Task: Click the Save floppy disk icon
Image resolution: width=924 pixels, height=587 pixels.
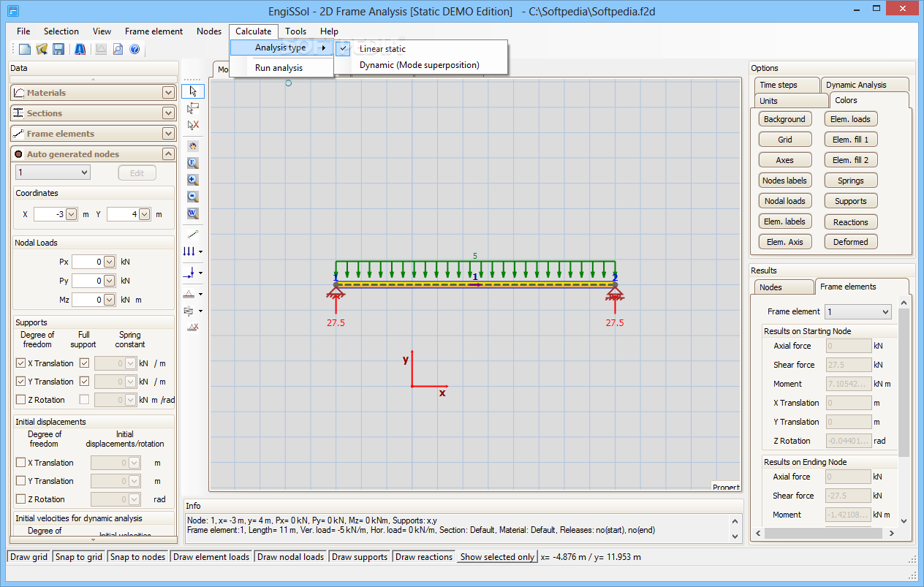Action: point(58,50)
